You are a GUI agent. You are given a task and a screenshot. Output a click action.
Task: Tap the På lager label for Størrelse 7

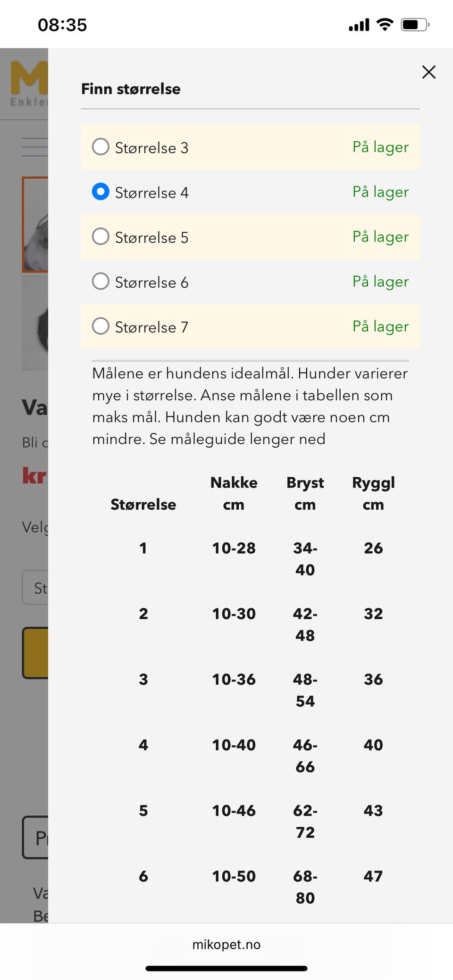(380, 326)
